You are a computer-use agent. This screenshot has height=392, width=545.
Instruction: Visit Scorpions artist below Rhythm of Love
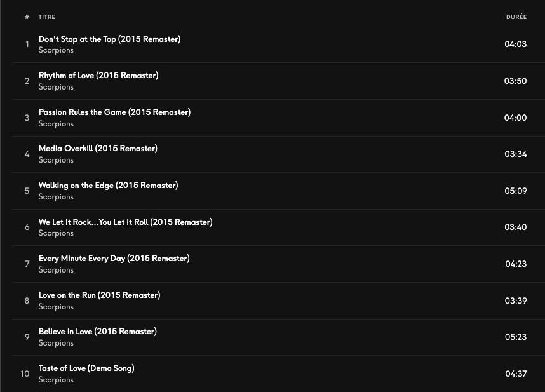56,87
